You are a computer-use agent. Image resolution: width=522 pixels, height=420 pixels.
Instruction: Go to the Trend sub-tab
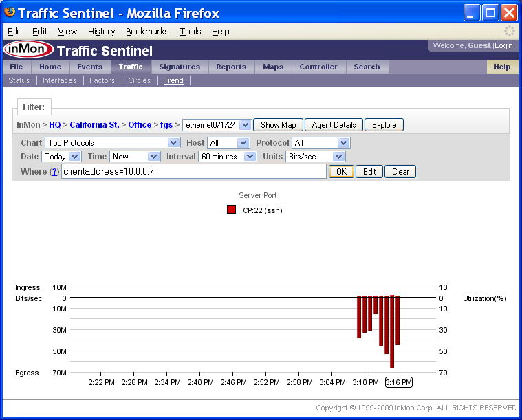click(x=174, y=80)
